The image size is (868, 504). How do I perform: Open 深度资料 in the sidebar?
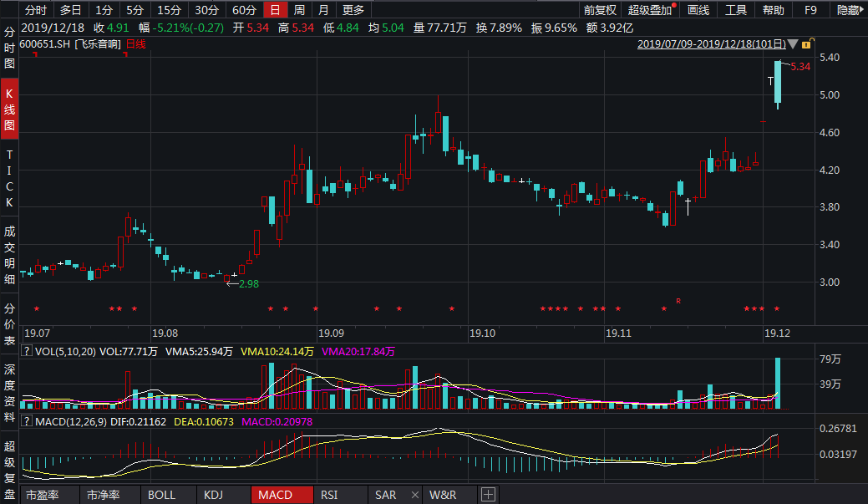(9, 393)
